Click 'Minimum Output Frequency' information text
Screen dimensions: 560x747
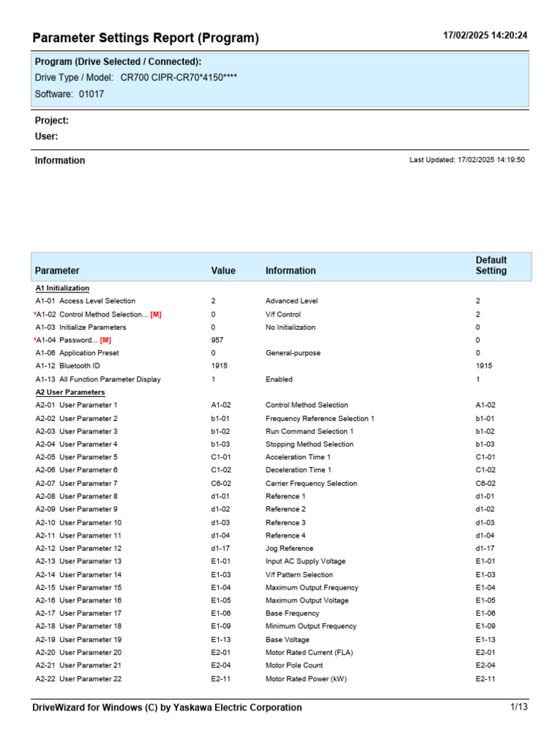311,626
